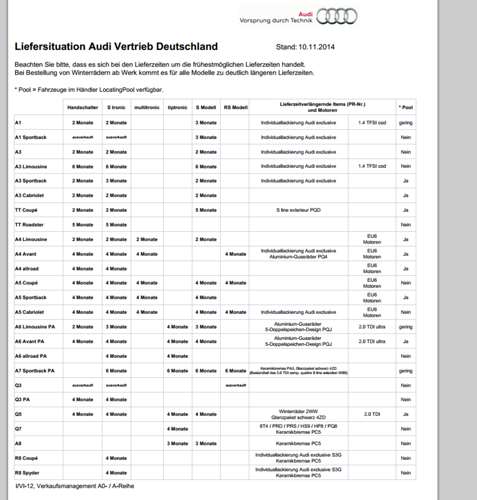This screenshot has width=477, height=500.
Task: Click 'EU6 Motoren' cell in A4 Avant row
Action: (x=372, y=254)
